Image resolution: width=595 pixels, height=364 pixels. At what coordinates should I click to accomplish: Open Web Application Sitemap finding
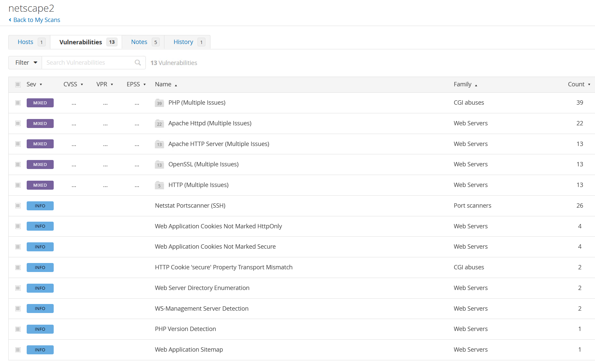click(x=189, y=350)
